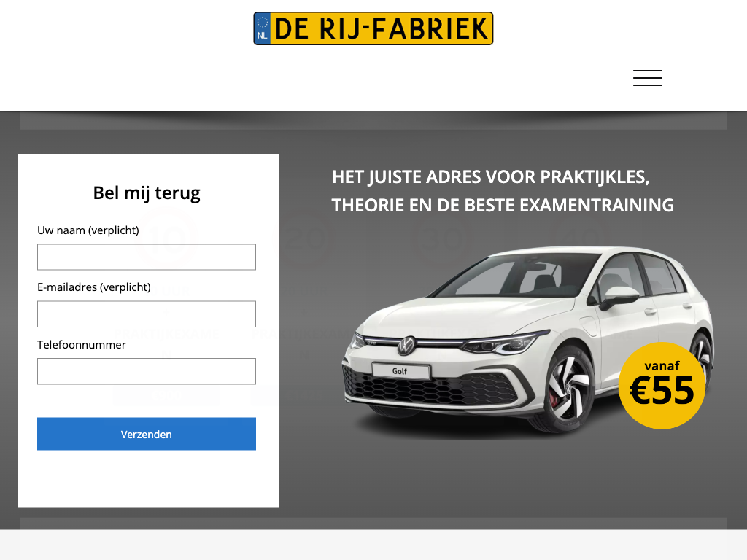Click the Telefoonnummer label
Screen dimensions: 747x560
coord(82,345)
